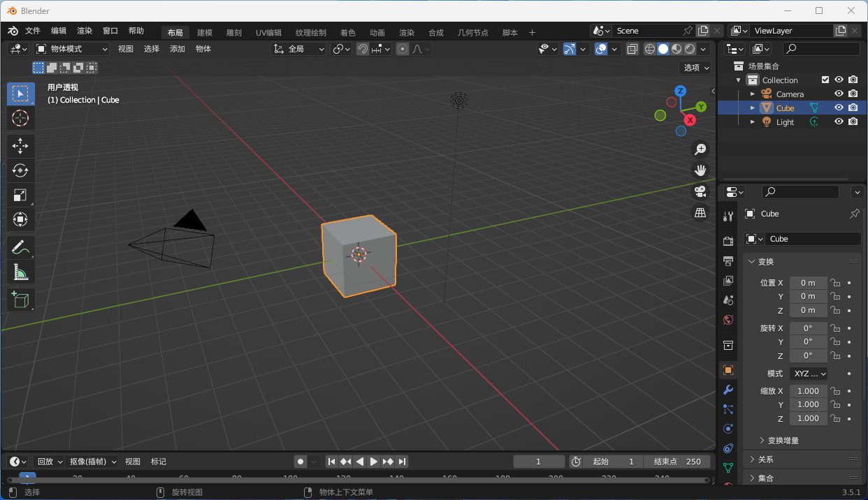868x500 pixels.
Task: Open the rotation mode XYZ dropdown
Action: [809, 374]
